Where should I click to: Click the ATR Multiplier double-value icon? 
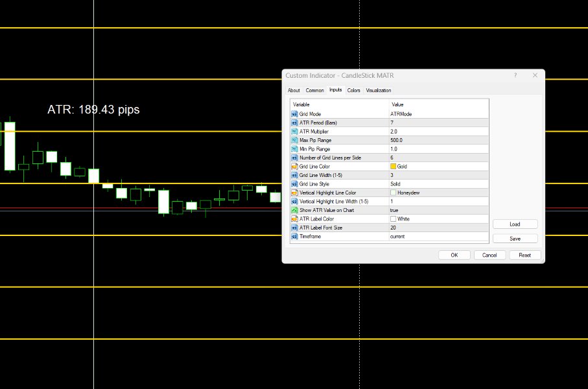[294, 131]
